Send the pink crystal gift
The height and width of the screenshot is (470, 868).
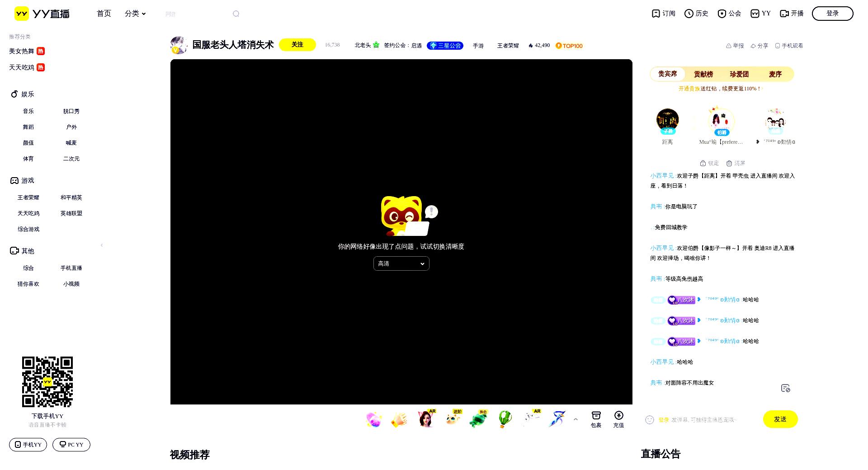point(374,420)
